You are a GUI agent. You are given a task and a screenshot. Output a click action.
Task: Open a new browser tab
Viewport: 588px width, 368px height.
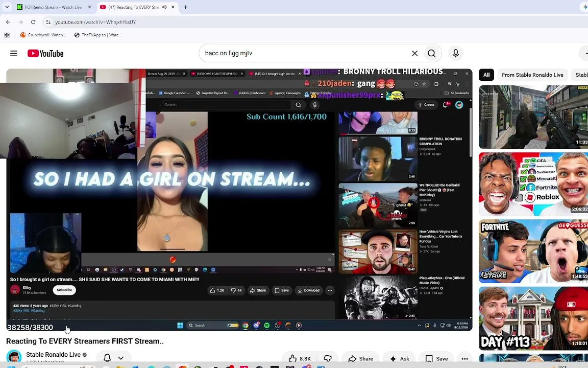[x=185, y=7]
